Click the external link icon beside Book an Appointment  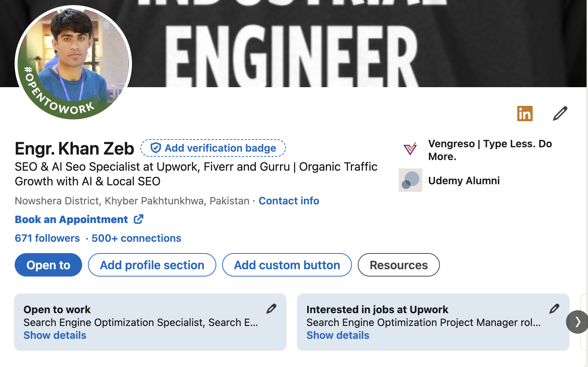(139, 219)
